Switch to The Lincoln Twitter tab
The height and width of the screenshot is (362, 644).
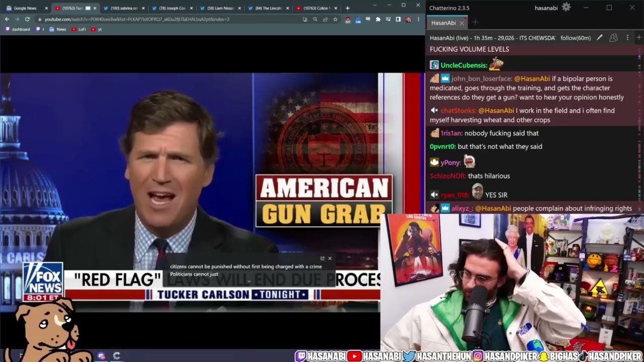(x=268, y=8)
